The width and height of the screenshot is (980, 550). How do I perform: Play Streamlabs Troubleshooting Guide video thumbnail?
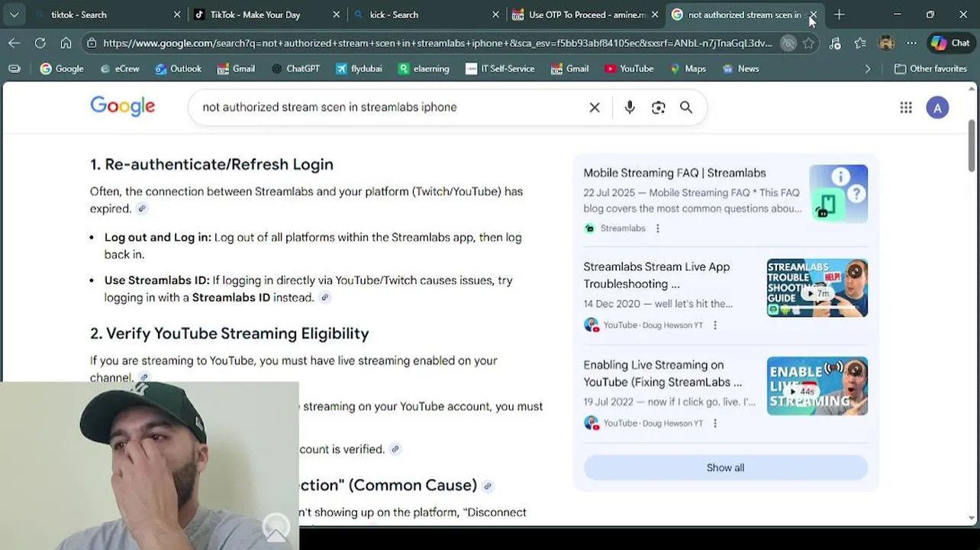point(817,288)
